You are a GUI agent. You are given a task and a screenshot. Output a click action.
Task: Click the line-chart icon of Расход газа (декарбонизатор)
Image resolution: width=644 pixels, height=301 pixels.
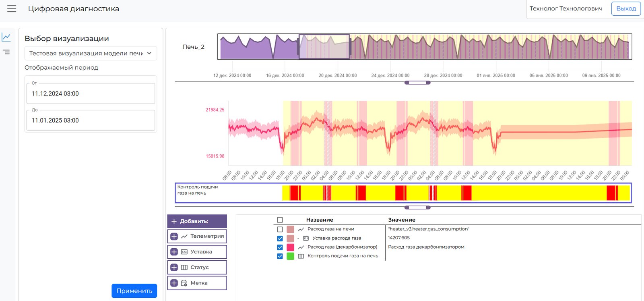301,247
